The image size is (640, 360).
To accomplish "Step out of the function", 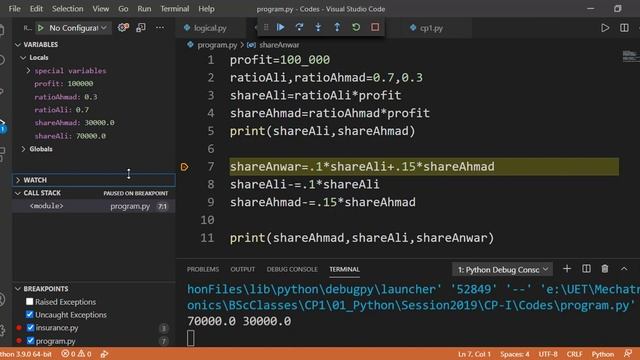I will 337,27.
